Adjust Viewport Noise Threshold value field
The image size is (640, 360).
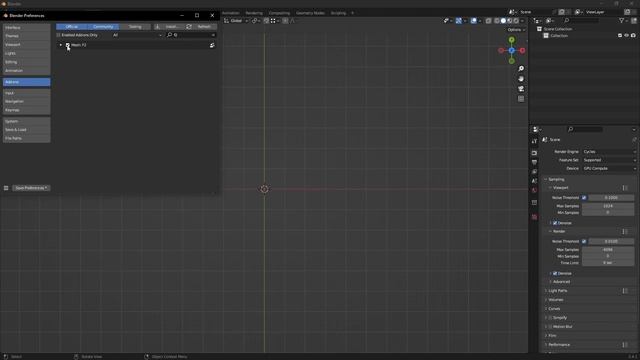coord(611,198)
